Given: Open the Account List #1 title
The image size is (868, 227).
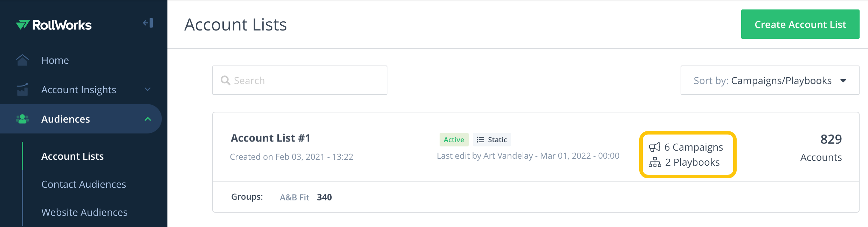Looking at the screenshot, I should click(270, 138).
